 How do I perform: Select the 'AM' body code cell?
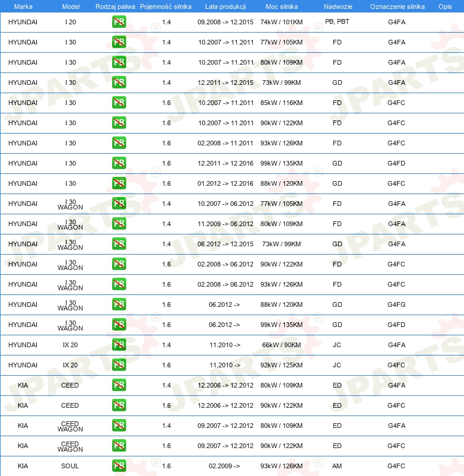point(337,466)
